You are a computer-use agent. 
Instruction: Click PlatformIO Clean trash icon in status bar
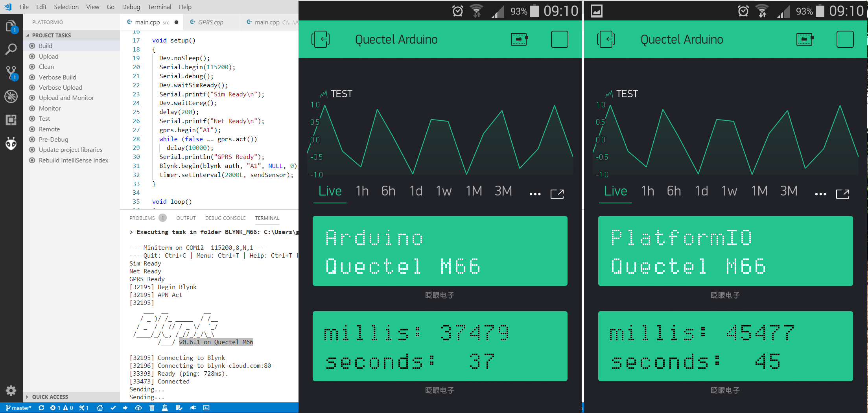(152, 408)
